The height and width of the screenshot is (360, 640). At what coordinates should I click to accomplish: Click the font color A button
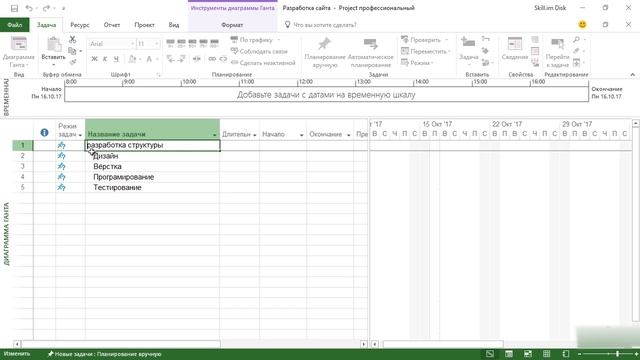pyautogui.click(x=149, y=59)
